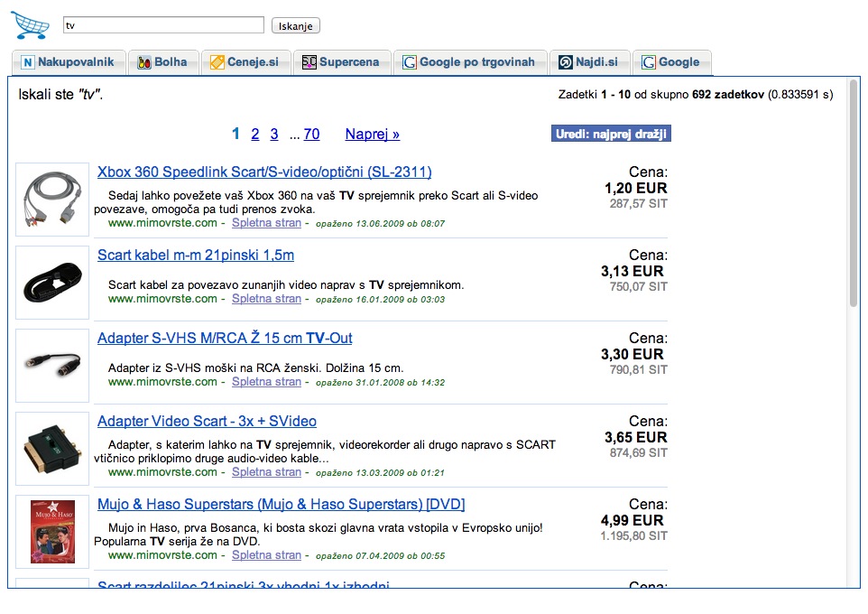
Task: Switch to the Nakupovalnik tab
Action: pos(69,62)
